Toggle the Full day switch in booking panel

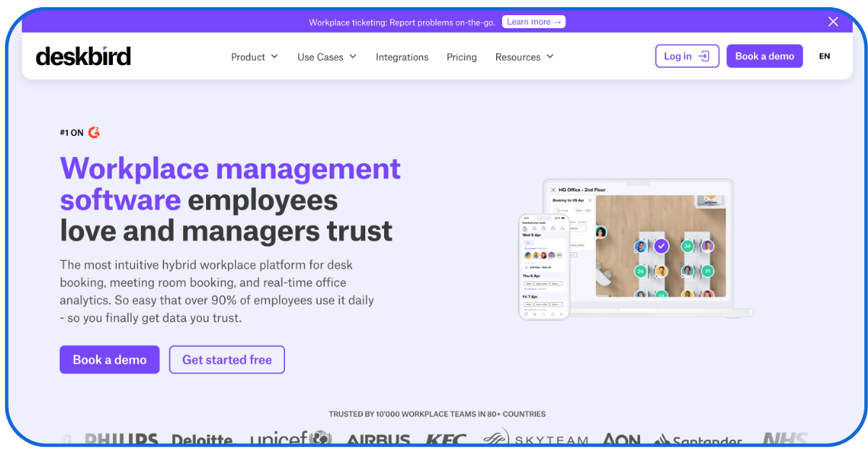coord(556,210)
